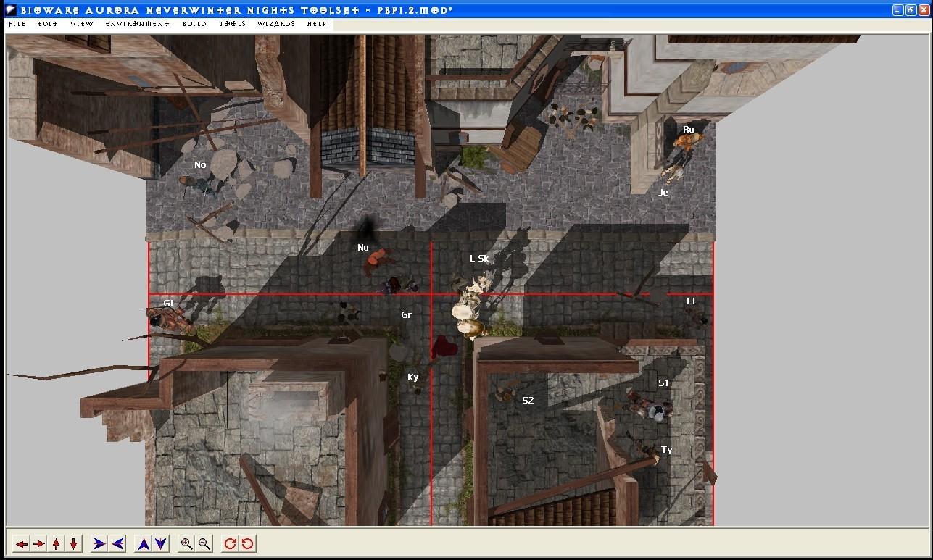Open the Environment menu
The height and width of the screenshot is (560, 933).
coord(137,24)
